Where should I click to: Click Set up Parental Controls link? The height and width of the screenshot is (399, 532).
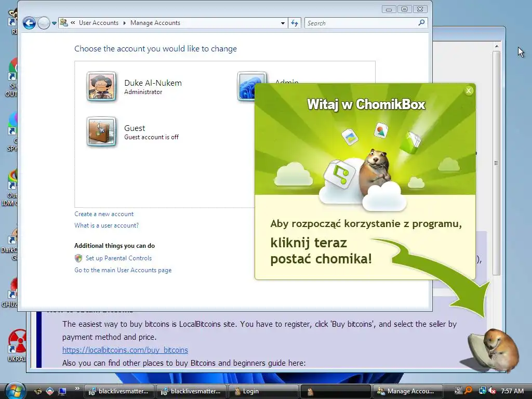118,258
